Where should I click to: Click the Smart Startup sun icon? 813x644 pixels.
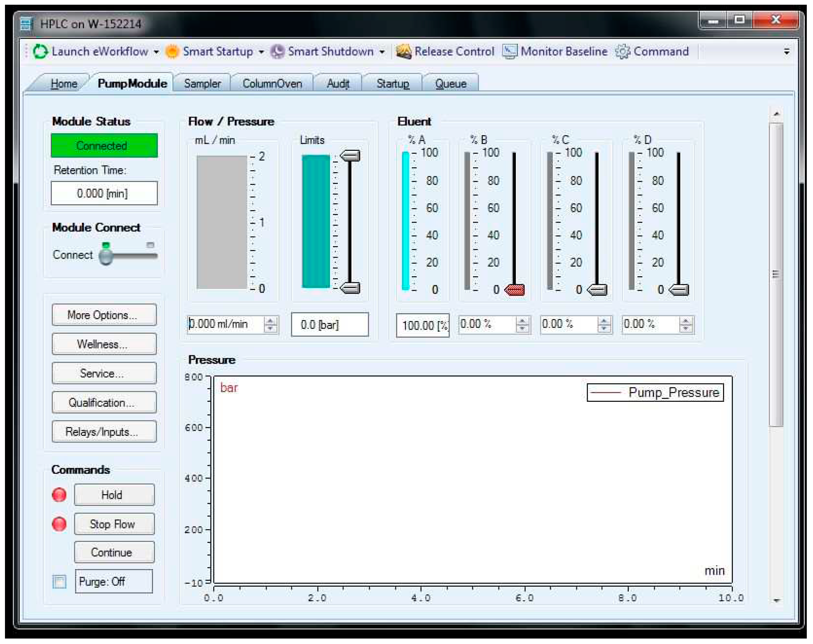click(172, 51)
